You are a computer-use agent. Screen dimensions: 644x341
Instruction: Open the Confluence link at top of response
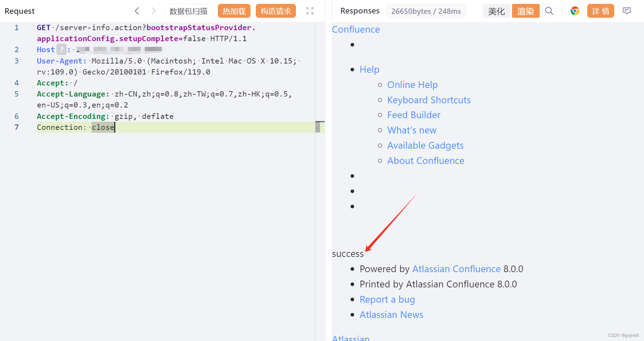pyautogui.click(x=356, y=29)
